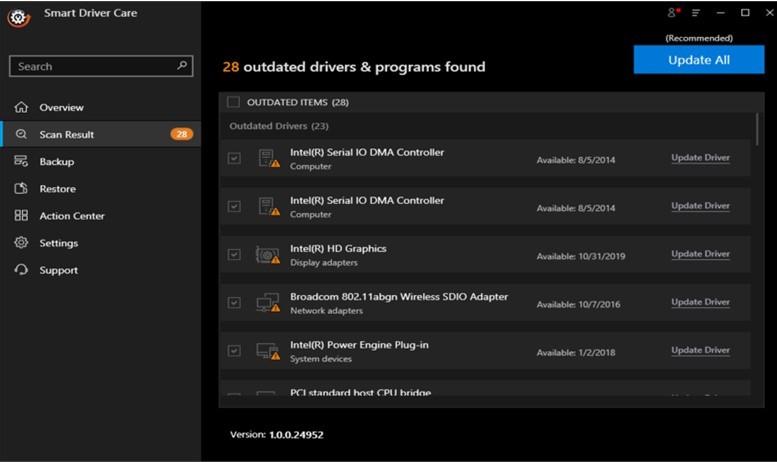The height and width of the screenshot is (462, 777).
Task: Click the Intel(R) Power Engine Plug-in name
Action: tap(359, 345)
